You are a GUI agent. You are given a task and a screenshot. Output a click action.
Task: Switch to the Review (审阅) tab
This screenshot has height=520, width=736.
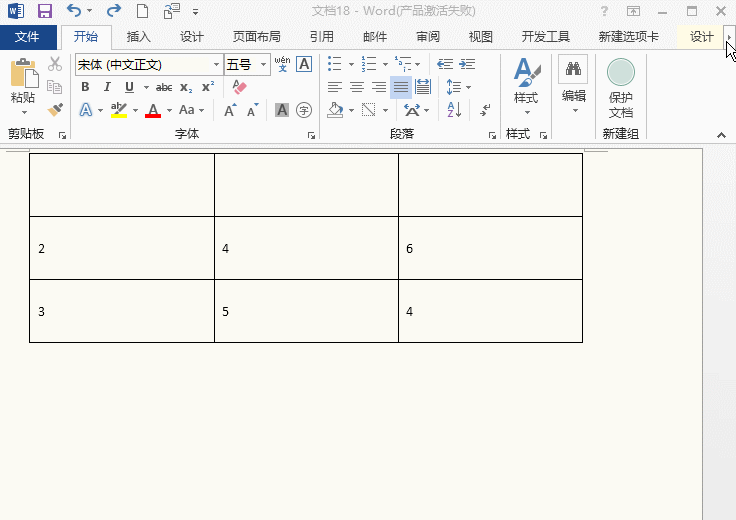428,37
